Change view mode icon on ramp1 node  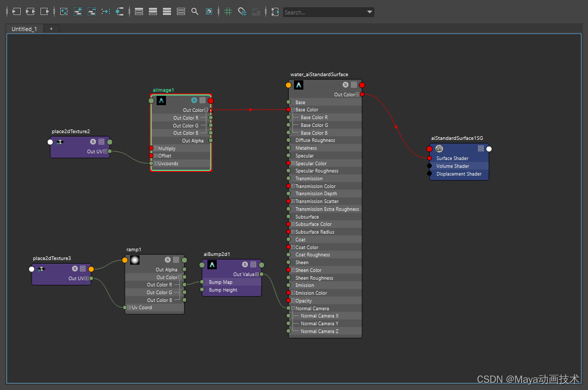pos(176,259)
